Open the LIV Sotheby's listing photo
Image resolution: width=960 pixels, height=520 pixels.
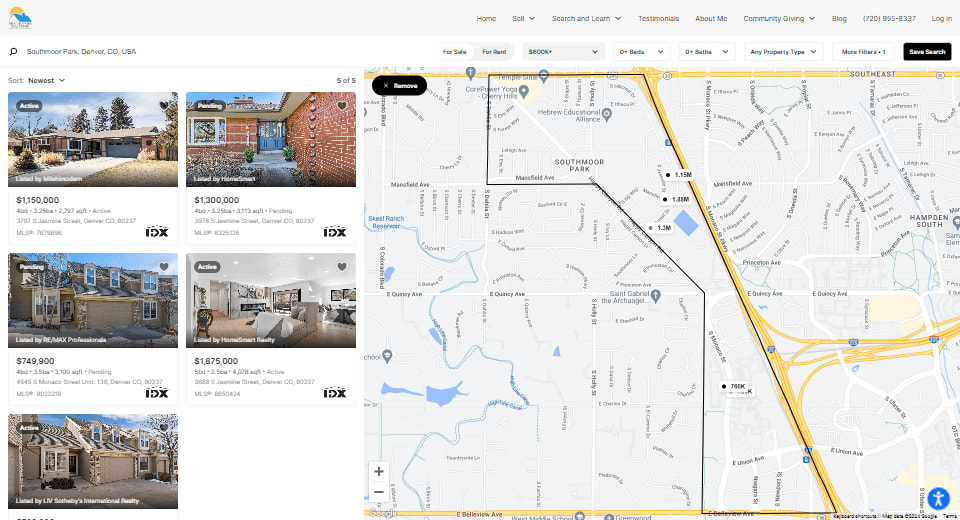click(93, 462)
